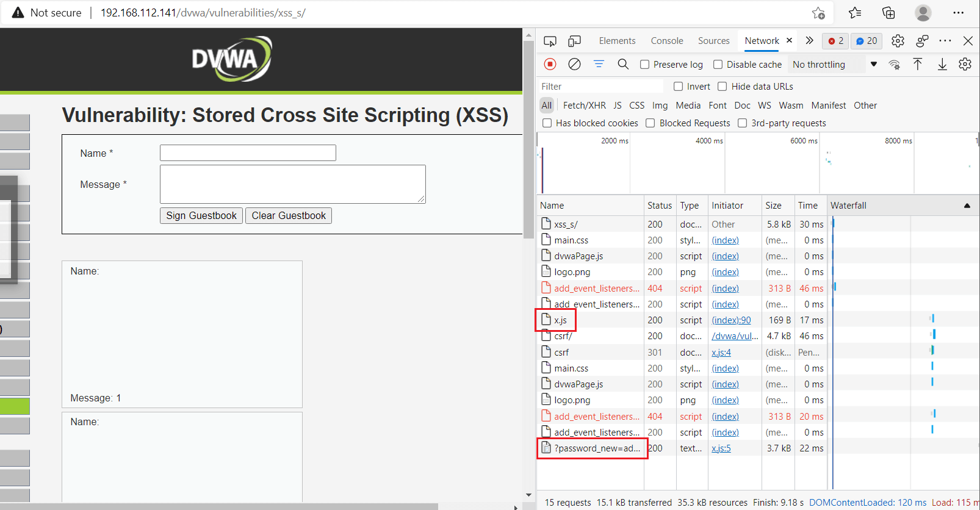Image resolution: width=980 pixels, height=510 pixels.
Task: Filter requests by CSS type
Action: tap(637, 106)
